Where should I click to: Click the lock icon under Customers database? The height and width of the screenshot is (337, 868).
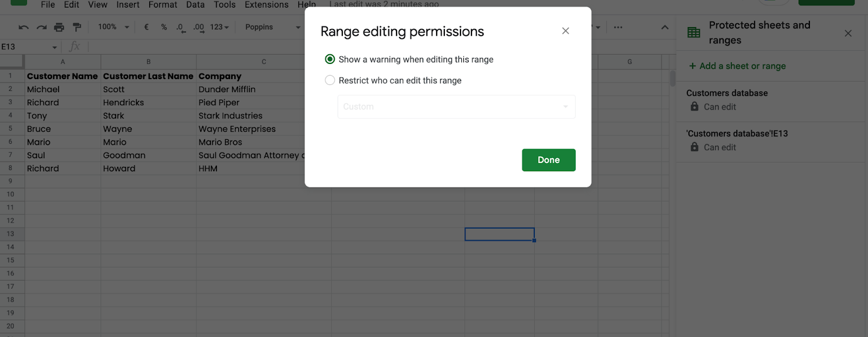click(x=694, y=107)
